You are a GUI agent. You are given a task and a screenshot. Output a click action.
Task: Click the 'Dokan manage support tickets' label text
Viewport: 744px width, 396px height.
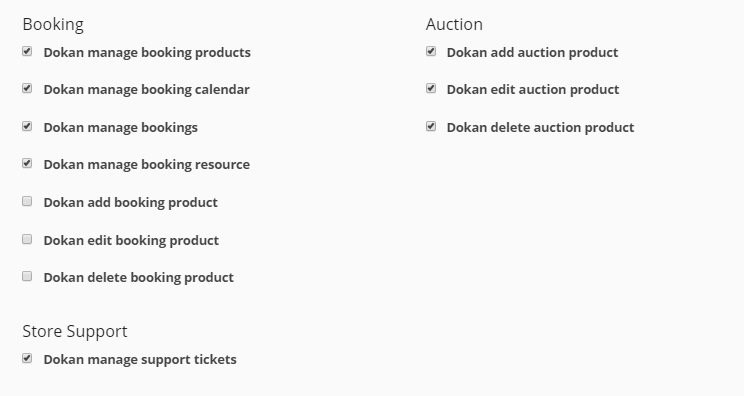coord(140,359)
